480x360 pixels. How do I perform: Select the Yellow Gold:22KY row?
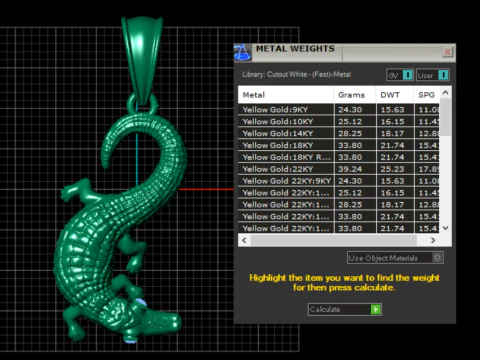pos(339,169)
